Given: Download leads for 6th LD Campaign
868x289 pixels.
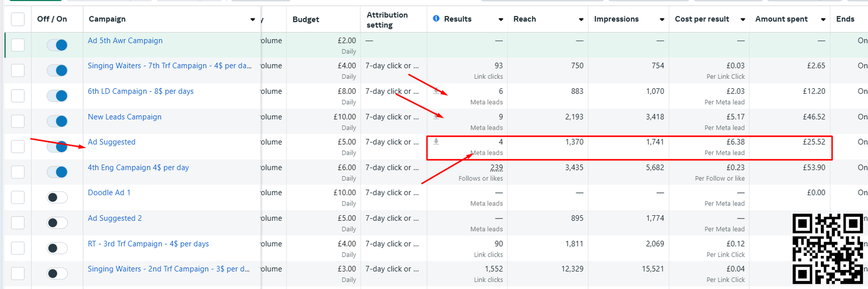Looking at the screenshot, I should click(436, 91).
